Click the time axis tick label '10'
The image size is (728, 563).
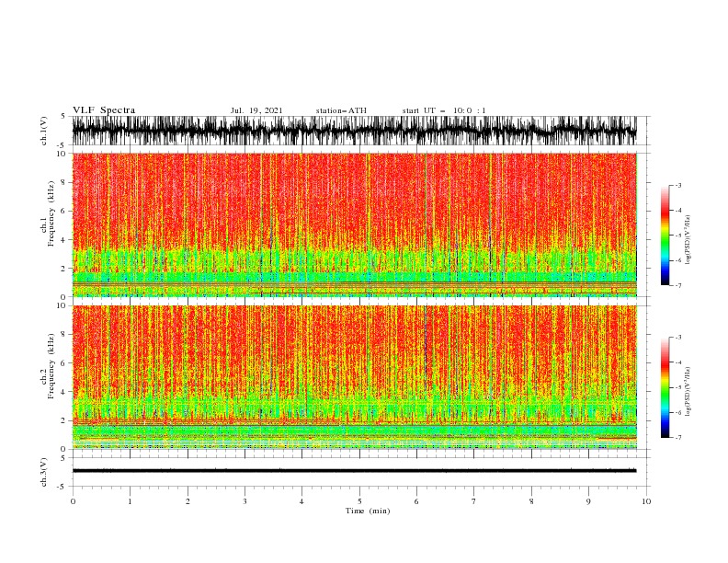pos(646,501)
